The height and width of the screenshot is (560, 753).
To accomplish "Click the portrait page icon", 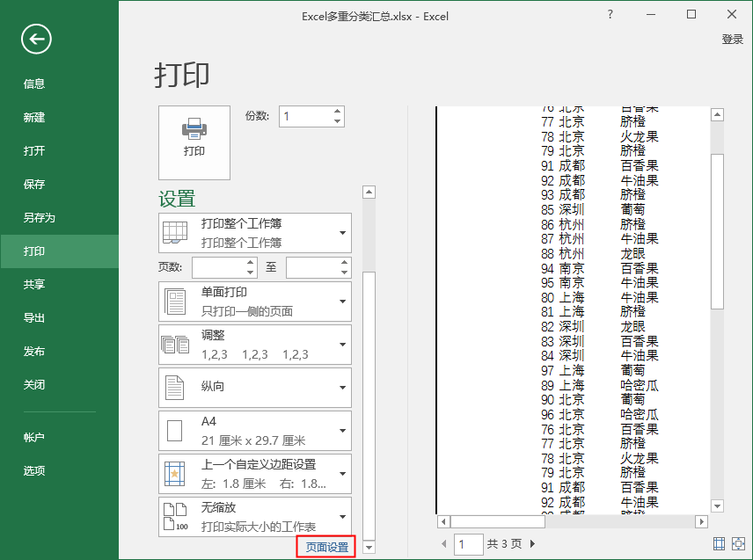I will [174, 388].
